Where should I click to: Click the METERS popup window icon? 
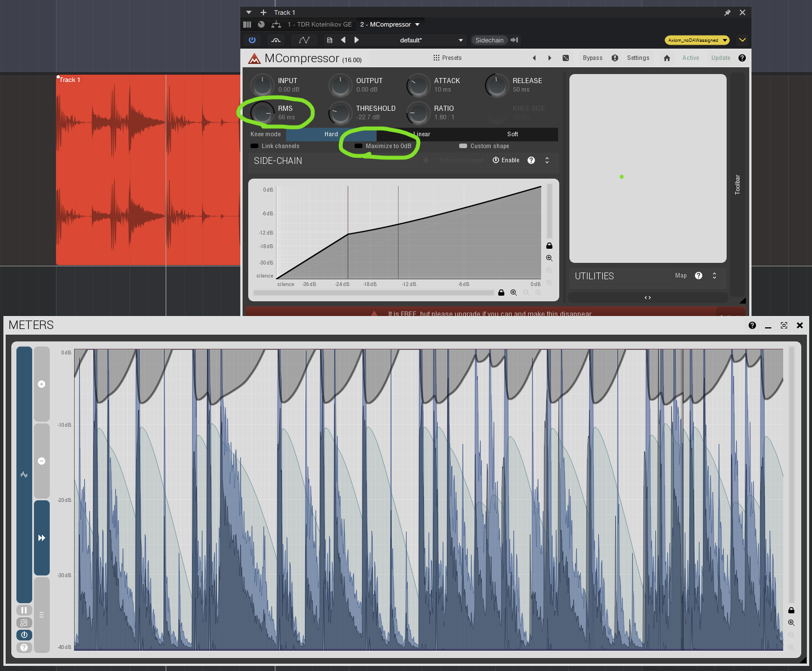pyautogui.click(x=24, y=622)
